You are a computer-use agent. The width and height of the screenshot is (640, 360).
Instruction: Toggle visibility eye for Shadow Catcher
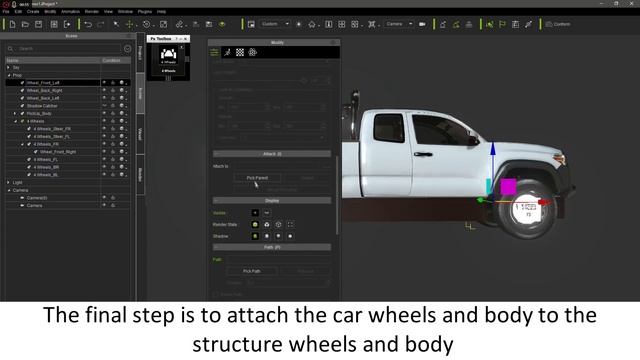pos(104,106)
